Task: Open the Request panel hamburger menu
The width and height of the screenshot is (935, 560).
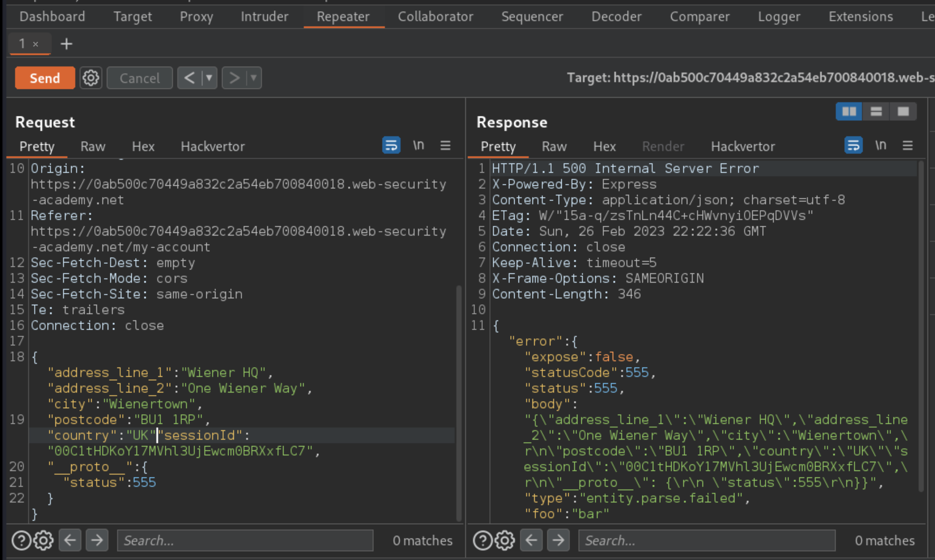Action: click(445, 145)
